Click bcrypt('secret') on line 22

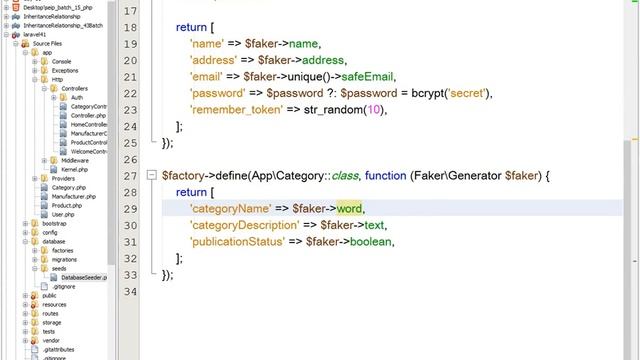coord(450,93)
